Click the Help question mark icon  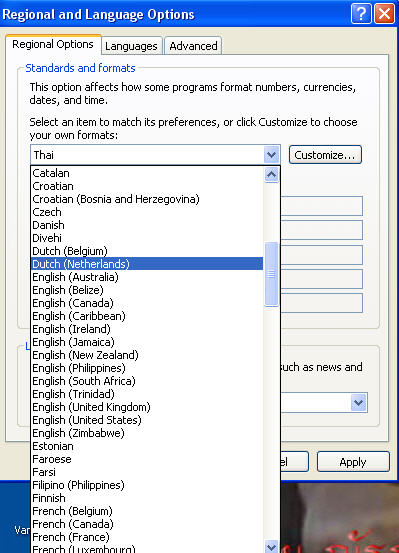point(361,14)
